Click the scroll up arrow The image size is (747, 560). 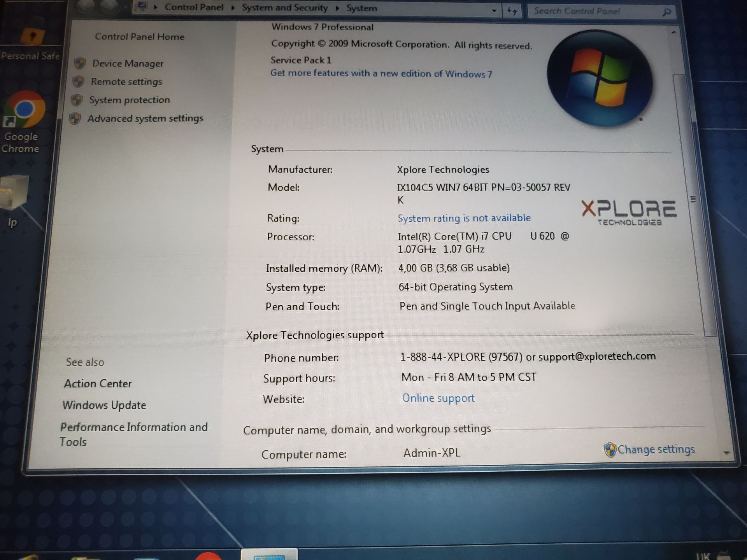coord(673,32)
